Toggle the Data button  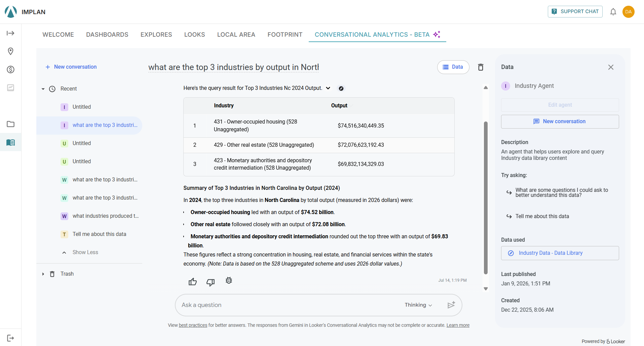tap(453, 67)
